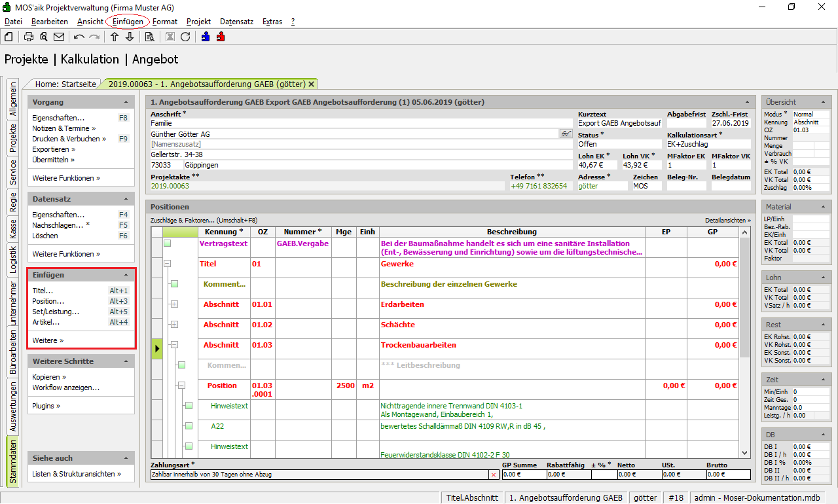Open print preview magnifier icon
The height and width of the screenshot is (504, 838).
pos(44,37)
